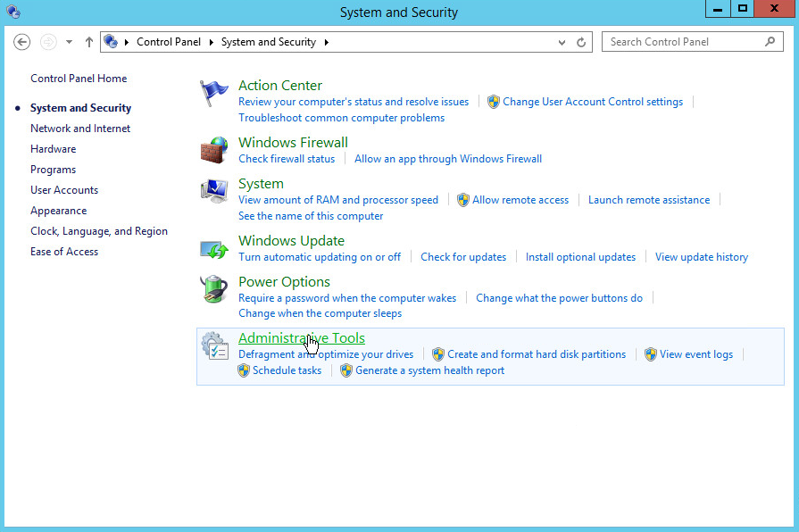The image size is (799, 532).
Task: Click View update history link
Action: (x=701, y=257)
